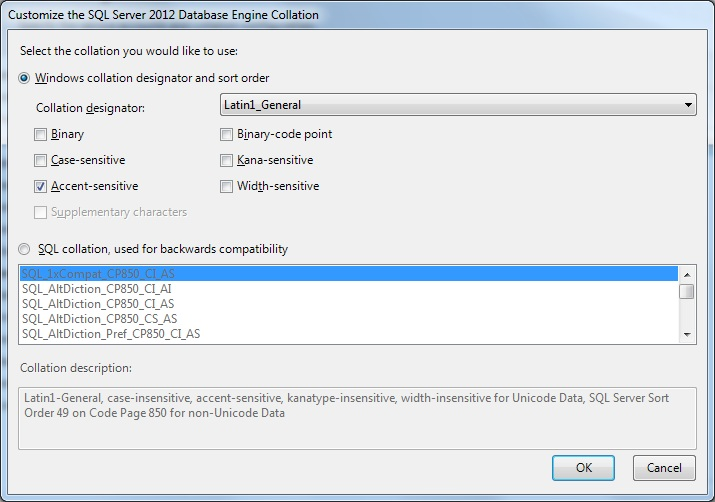Uncheck the Accent-sensitive checkbox

coord(40,186)
